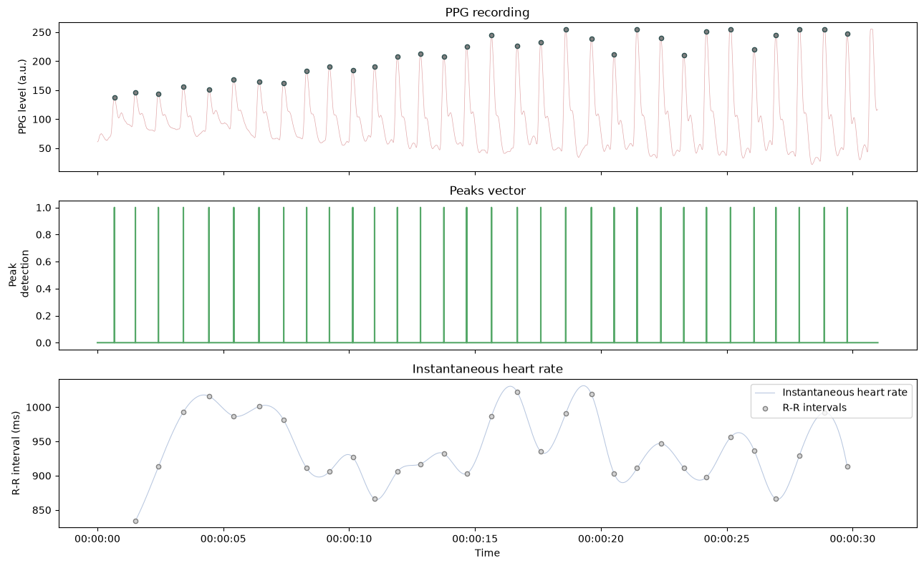The height and width of the screenshot is (566, 924).
Task: Click the circle marker beside 'R-R intervals' in the legend
Action: (x=765, y=408)
